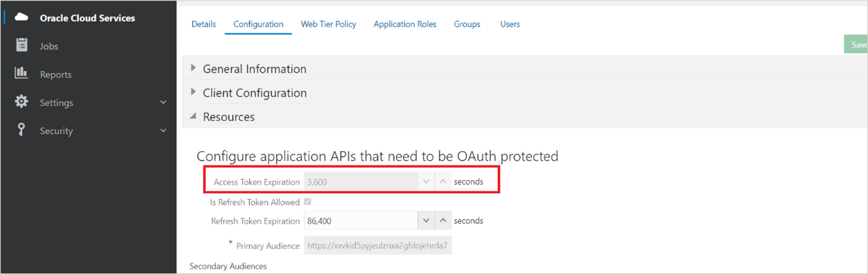The image size is (868, 274).
Task: Switch to the Details tab
Action: [x=204, y=24]
